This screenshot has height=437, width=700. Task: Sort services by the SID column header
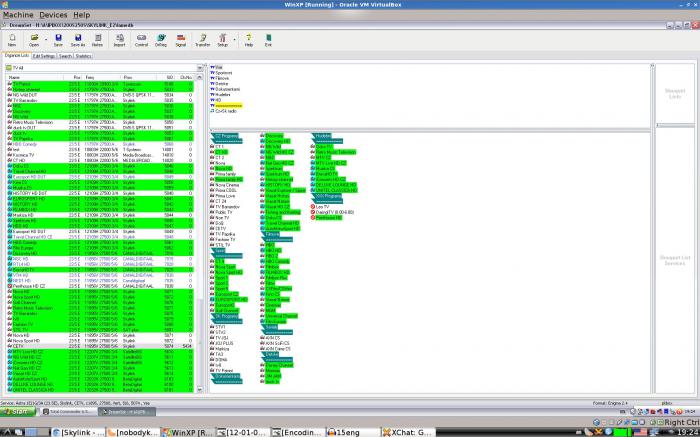point(165,78)
